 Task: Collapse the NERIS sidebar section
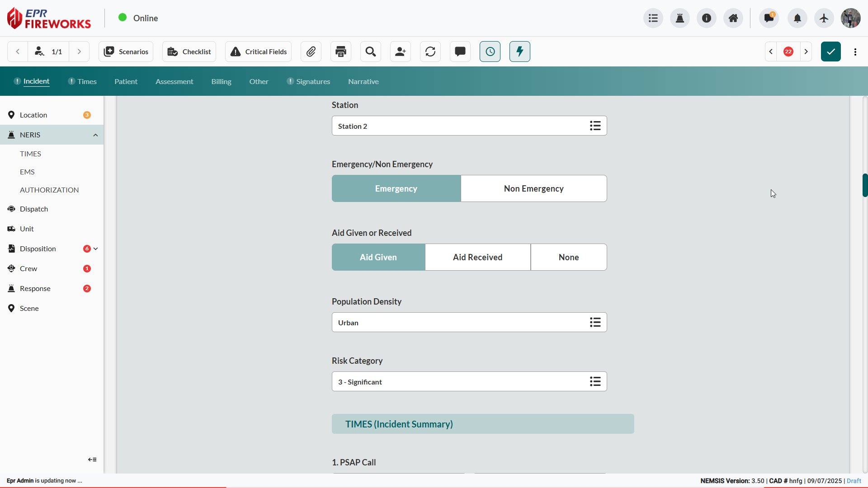tap(95, 135)
